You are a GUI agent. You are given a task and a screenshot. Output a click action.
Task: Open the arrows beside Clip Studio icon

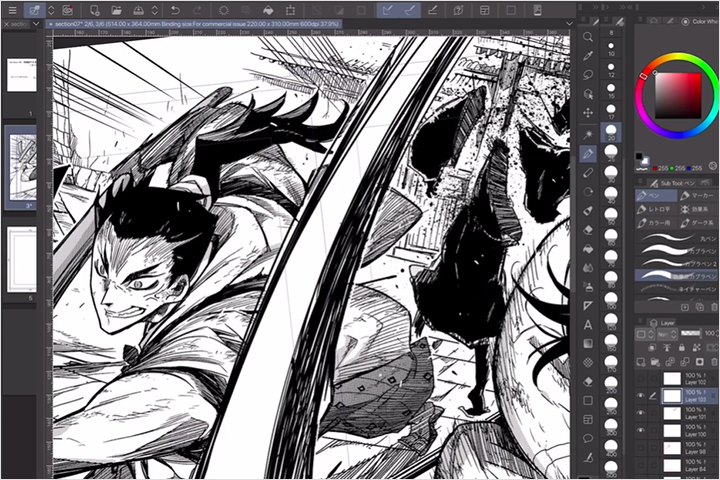point(51,10)
